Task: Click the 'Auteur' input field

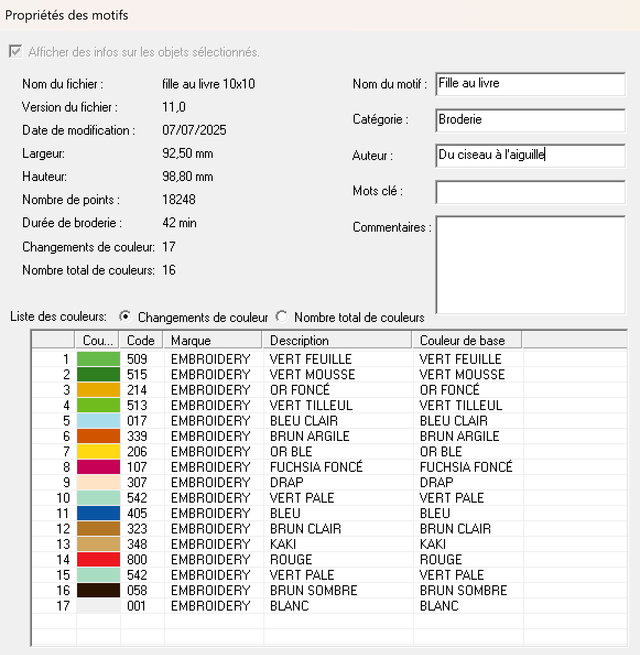Action: (530, 156)
